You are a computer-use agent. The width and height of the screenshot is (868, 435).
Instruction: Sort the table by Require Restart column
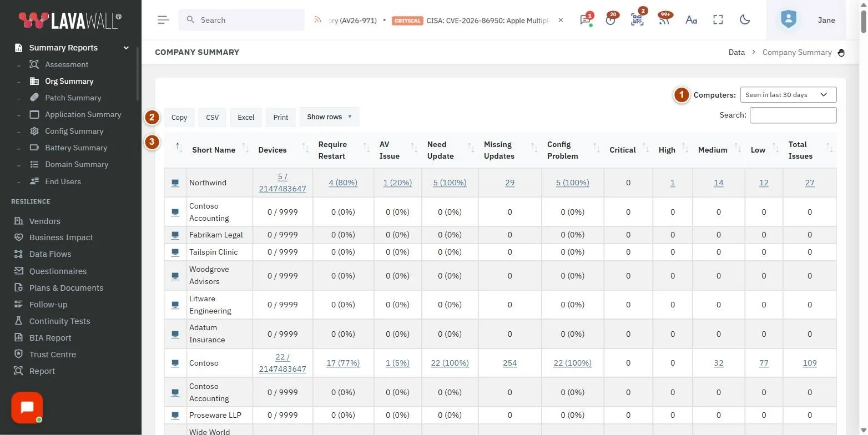(343, 150)
